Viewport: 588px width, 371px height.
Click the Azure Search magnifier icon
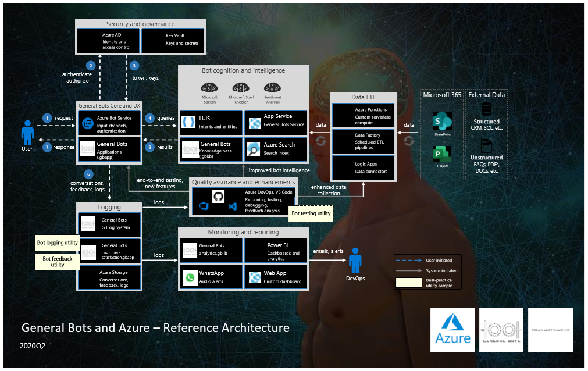254,148
